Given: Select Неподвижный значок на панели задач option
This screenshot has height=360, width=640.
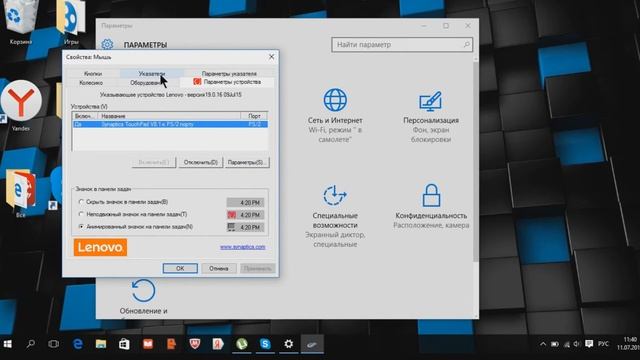Looking at the screenshot, I should tap(133, 214).
